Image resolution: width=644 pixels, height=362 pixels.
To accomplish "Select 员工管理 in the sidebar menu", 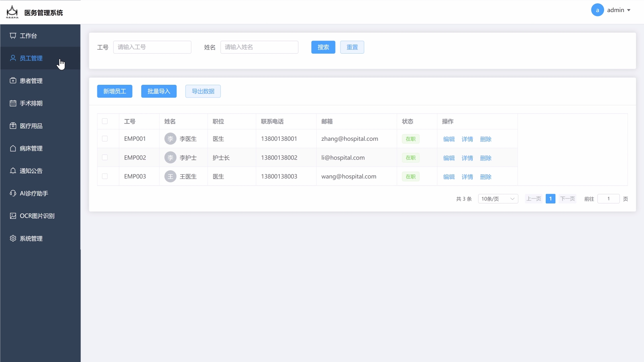I will (x=31, y=58).
